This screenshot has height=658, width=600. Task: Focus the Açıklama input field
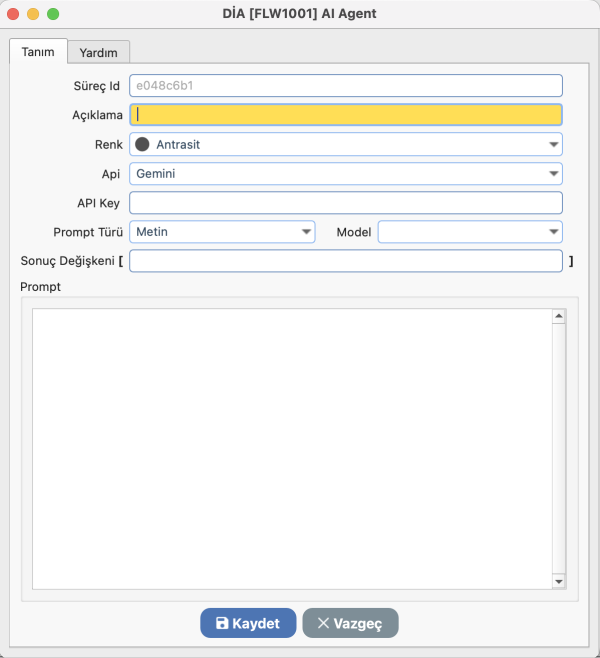point(345,115)
